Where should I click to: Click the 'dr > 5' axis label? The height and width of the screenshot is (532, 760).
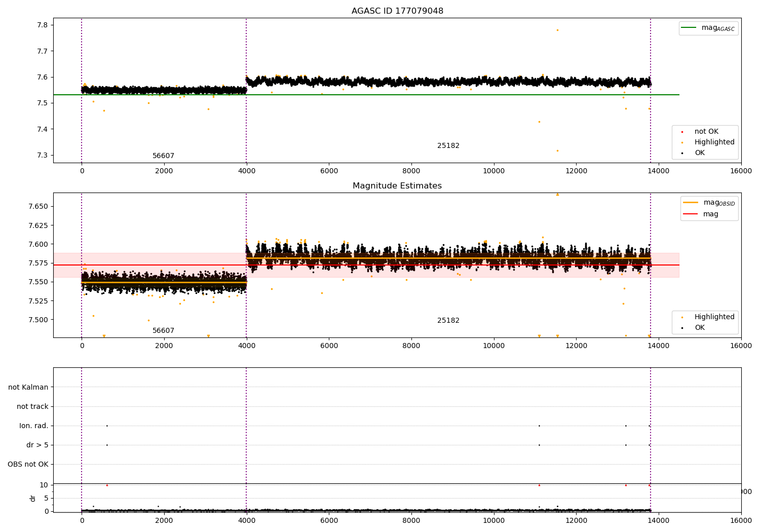[37, 445]
